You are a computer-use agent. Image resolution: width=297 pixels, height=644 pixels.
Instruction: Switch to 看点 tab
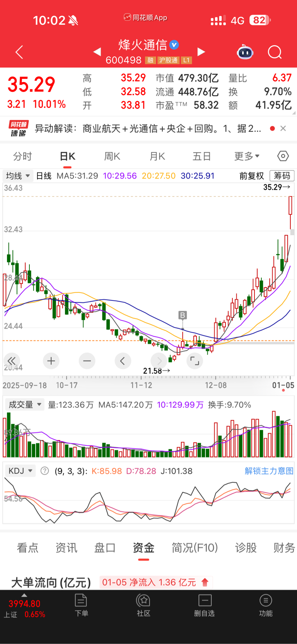[x=27, y=548]
